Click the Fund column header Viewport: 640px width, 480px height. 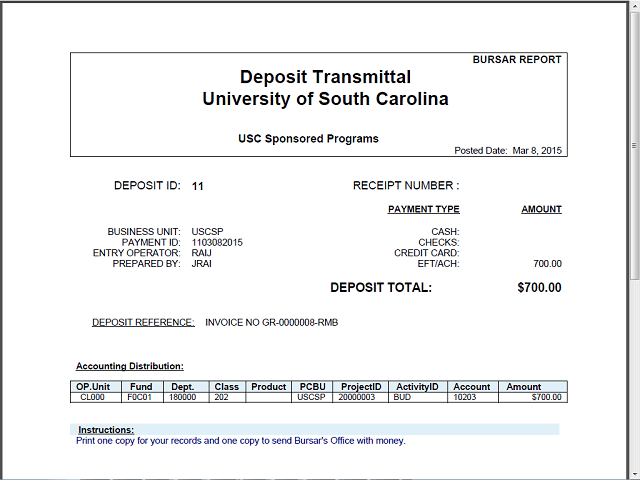pos(142,387)
